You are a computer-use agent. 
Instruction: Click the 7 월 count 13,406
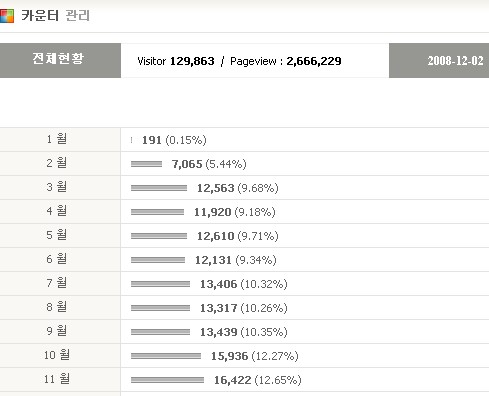218,284
